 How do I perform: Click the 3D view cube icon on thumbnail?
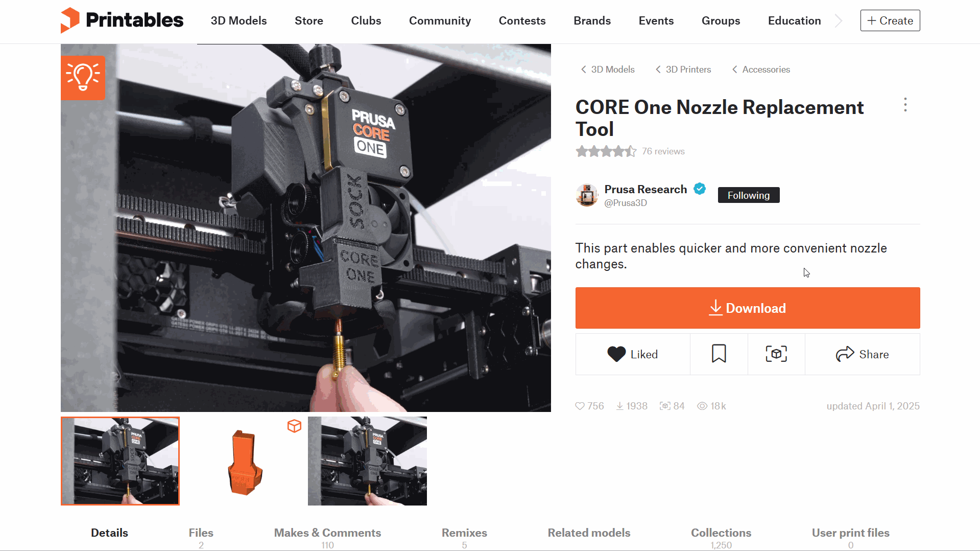[294, 426]
